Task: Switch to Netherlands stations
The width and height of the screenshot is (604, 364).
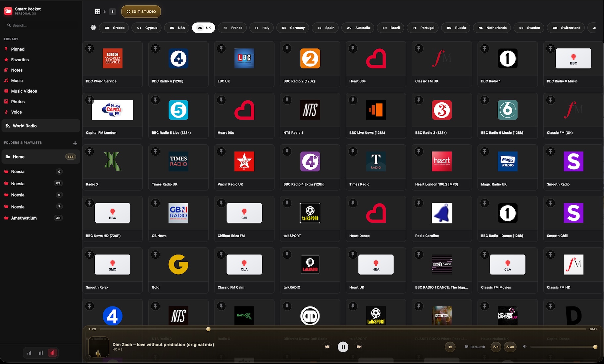Action: tap(492, 28)
